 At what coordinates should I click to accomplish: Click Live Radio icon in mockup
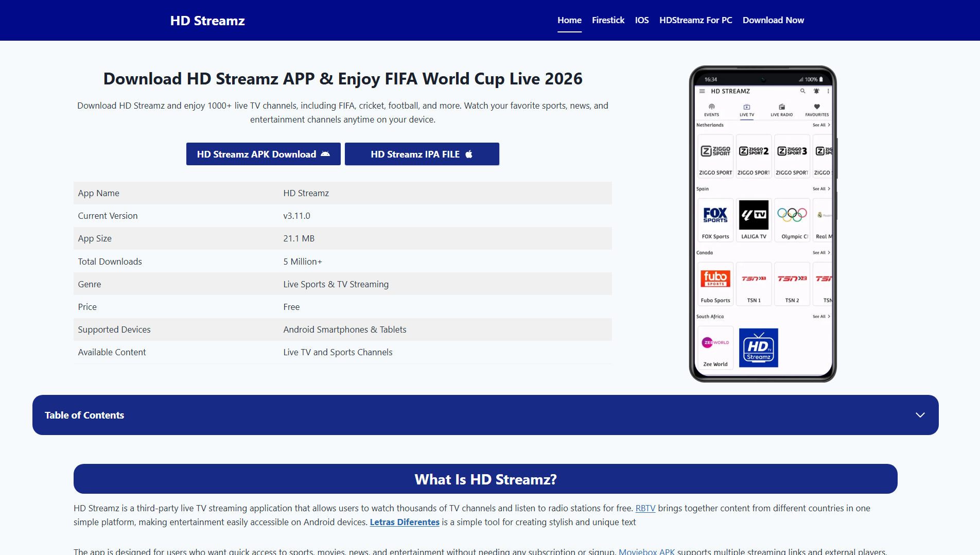[x=782, y=107]
